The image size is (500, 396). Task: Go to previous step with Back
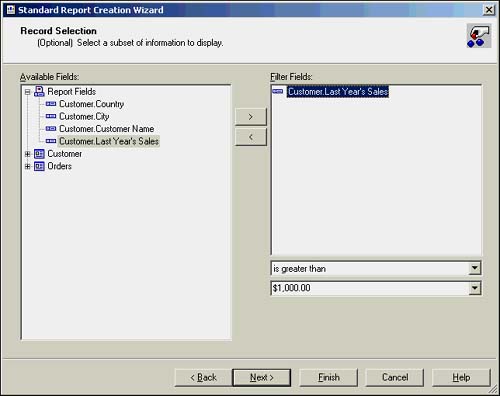(203, 378)
